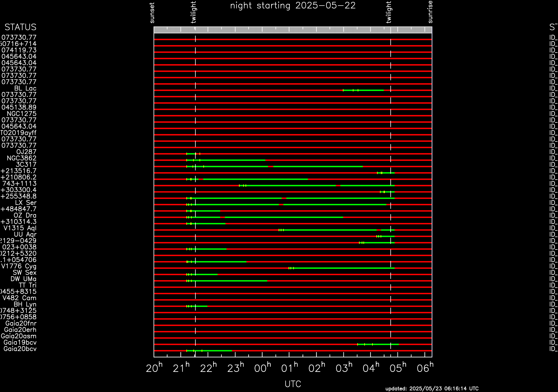Click the .1+054706 target label
This screenshot has height=392, width=558.
coord(19,260)
